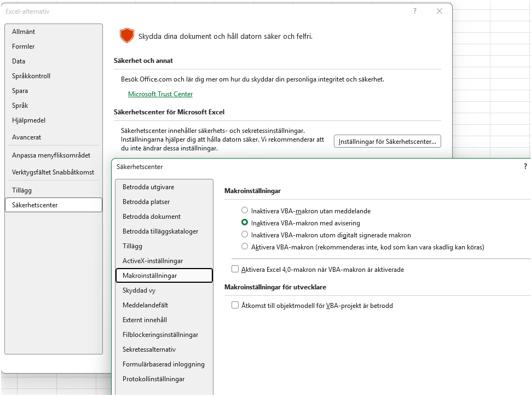Open ActiveX-inställningar section
The width and height of the screenshot is (532, 396).
(x=164, y=261)
